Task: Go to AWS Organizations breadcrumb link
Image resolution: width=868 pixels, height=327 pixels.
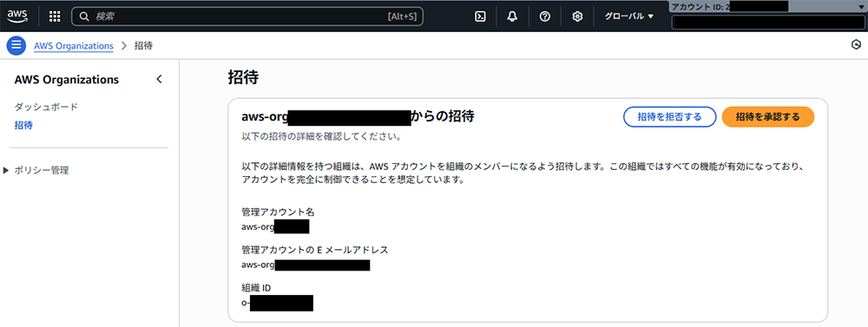Action: 74,46
